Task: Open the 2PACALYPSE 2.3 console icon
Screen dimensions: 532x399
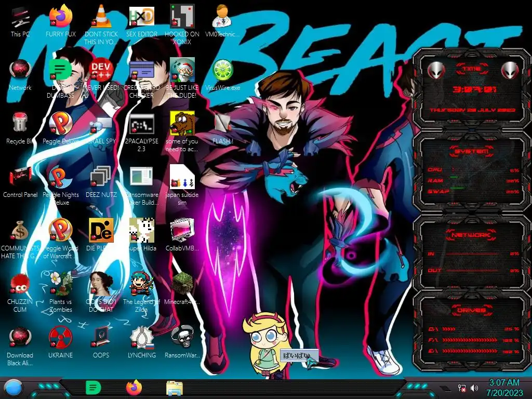Action: coord(141,124)
